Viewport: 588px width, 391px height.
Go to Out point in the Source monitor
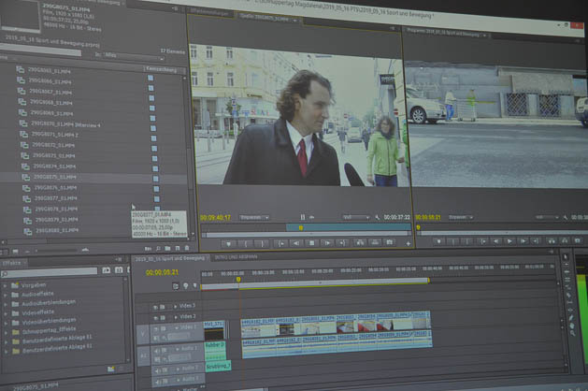tap(342, 243)
